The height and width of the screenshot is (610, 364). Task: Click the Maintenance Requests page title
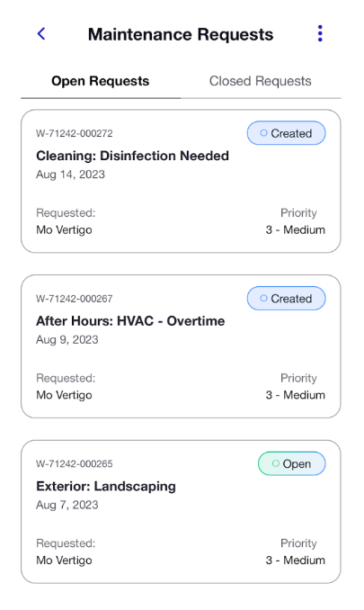tap(181, 34)
